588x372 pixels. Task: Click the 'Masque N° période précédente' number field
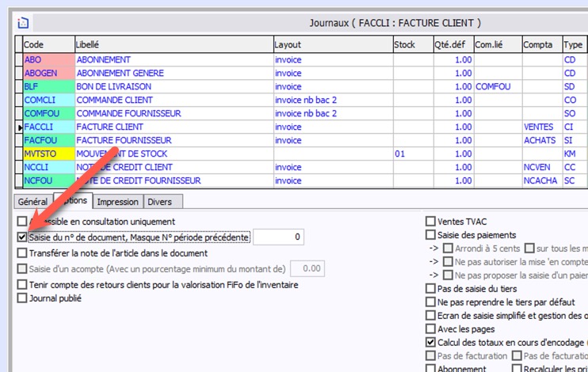[x=278, y=237]
